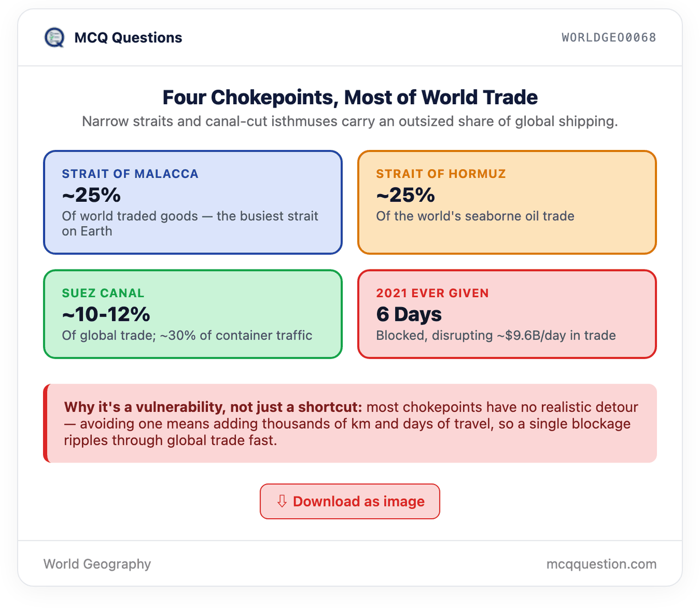Click the Four Chokepoints main heading
The width and height of the screenshot is (700, 608).
350,97
